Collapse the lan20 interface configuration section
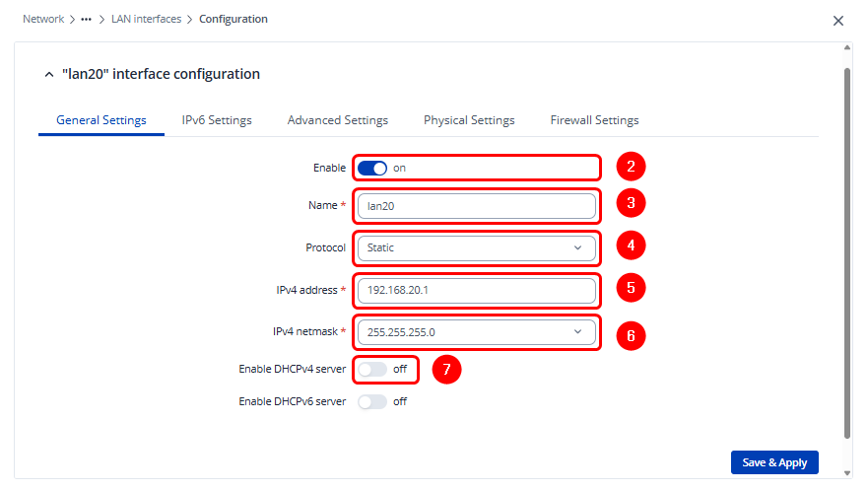The width and height of the screenshot is (868, 491). coord(49,75)
